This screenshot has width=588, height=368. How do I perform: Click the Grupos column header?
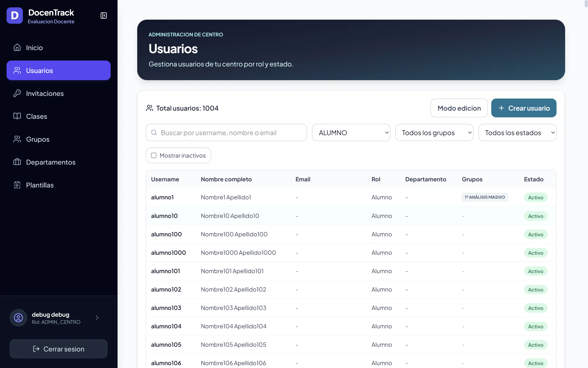coord(472,179)
